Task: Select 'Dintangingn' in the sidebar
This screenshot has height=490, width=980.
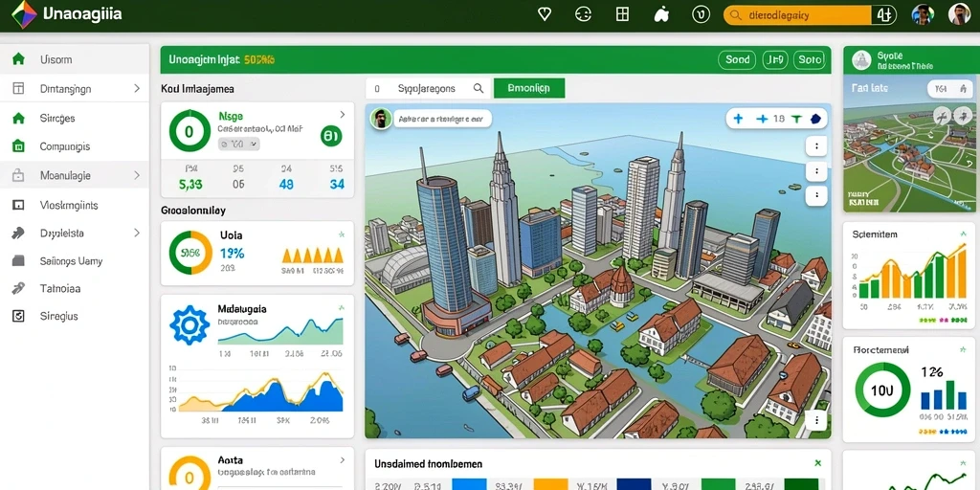Action: pyautogui.click(x=75, y=89)
